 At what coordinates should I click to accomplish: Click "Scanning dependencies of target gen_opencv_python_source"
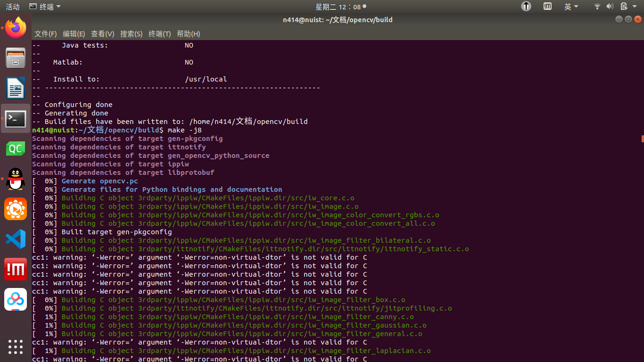point(151,156)
